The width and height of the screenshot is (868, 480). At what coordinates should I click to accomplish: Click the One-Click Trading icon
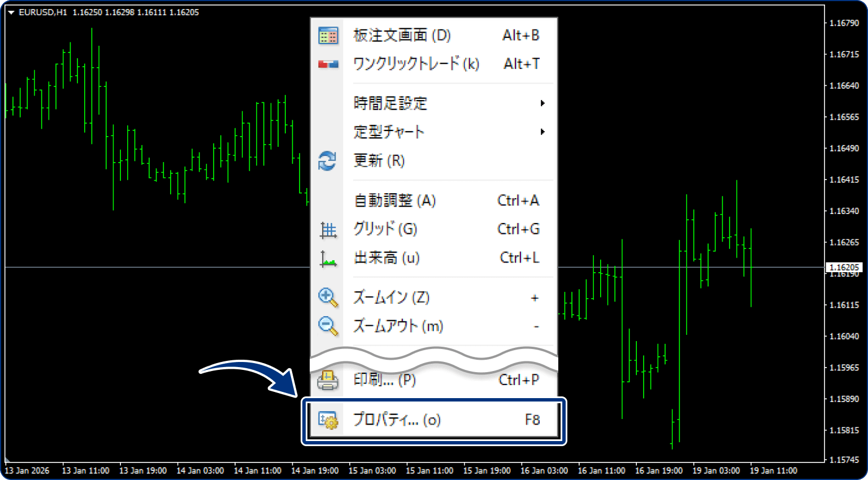click(328, 63)
